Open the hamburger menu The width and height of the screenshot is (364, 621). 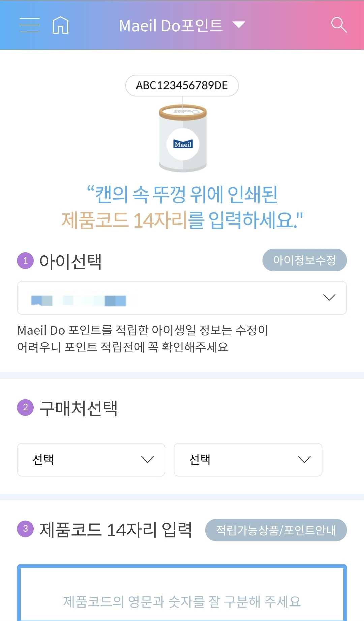pos(30,25)
